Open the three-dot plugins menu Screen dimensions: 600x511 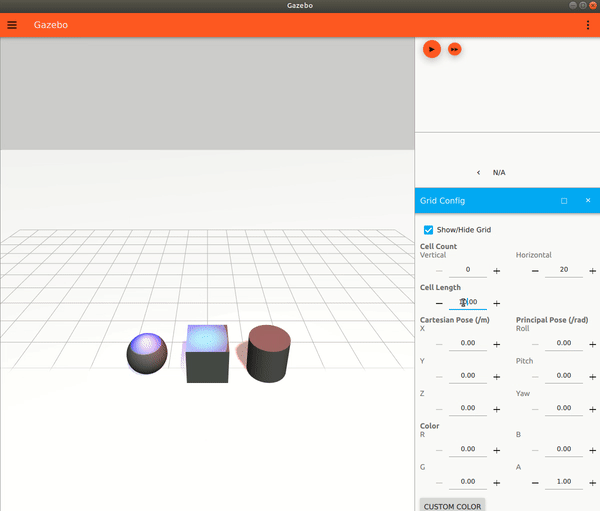588,25
